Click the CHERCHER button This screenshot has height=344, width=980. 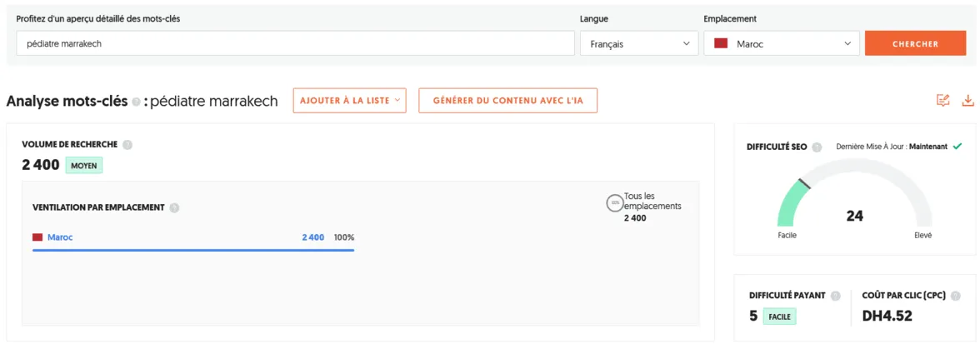915,43
